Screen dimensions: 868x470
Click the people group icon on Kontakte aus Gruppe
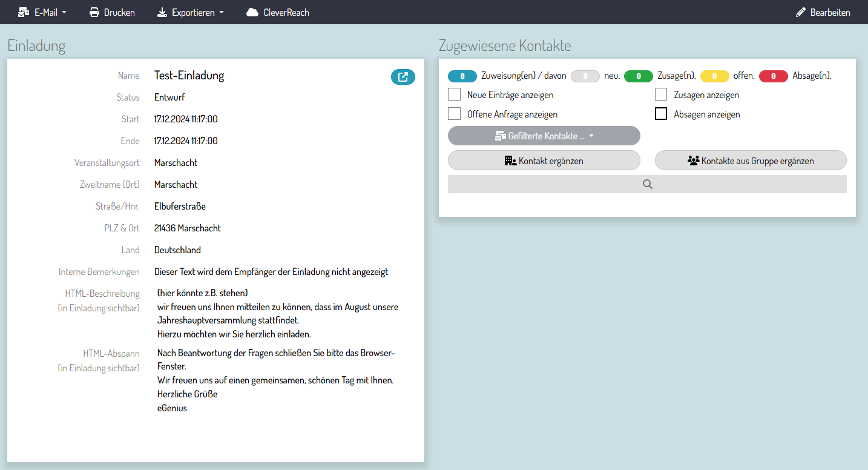(x=694, y=161)
